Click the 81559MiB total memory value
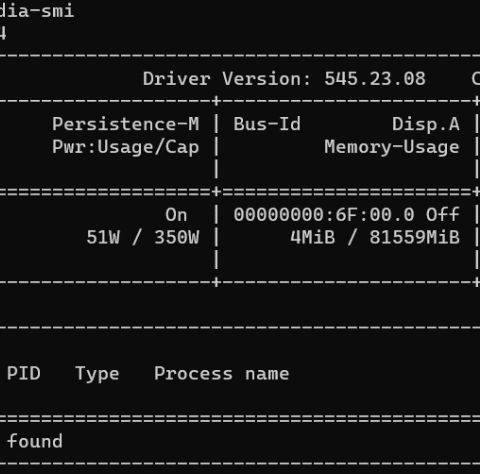480x474 pixels. tap(414, 237)
